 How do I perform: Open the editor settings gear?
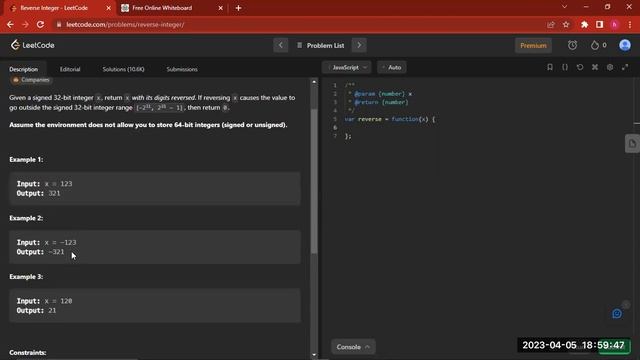610,67
